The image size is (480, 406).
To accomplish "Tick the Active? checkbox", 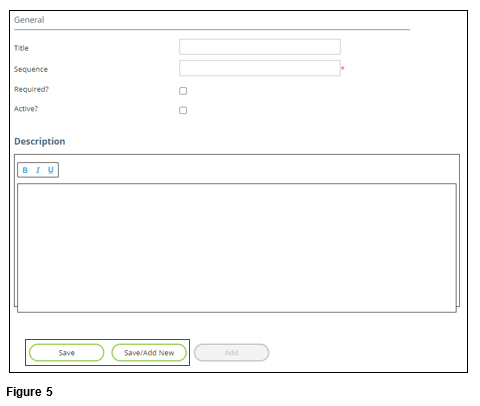I will pyautogui.click(x=183, y=110).
